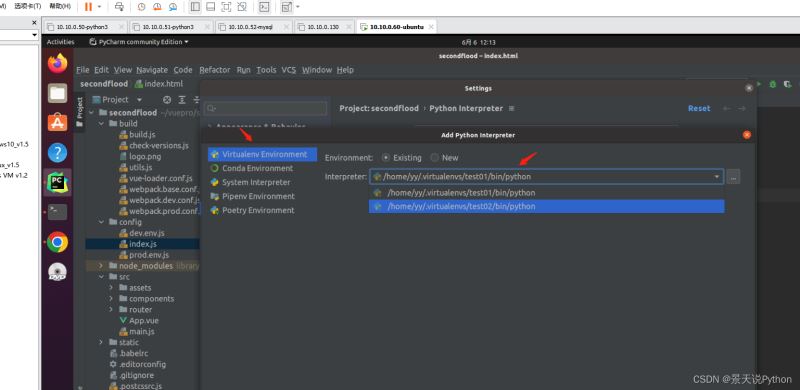Open the PyCharm community Edition app menu
The image size is (800, 390).
(139, 42)
